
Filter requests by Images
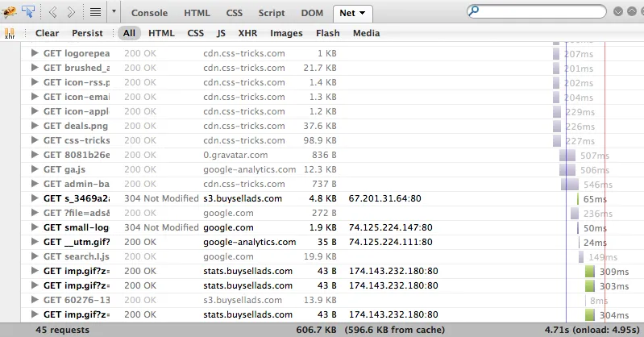[x=286, y=33]
